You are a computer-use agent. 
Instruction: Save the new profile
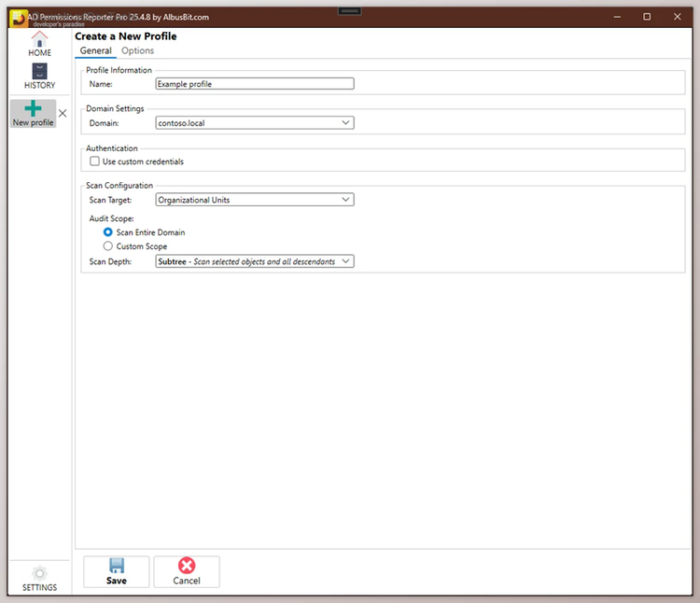[116, 572]
